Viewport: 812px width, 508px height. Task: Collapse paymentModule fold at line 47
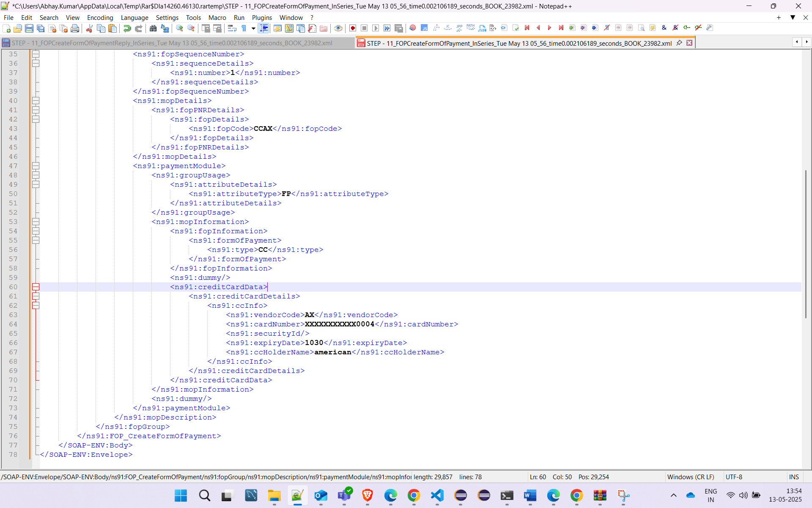tap(36, 166)
